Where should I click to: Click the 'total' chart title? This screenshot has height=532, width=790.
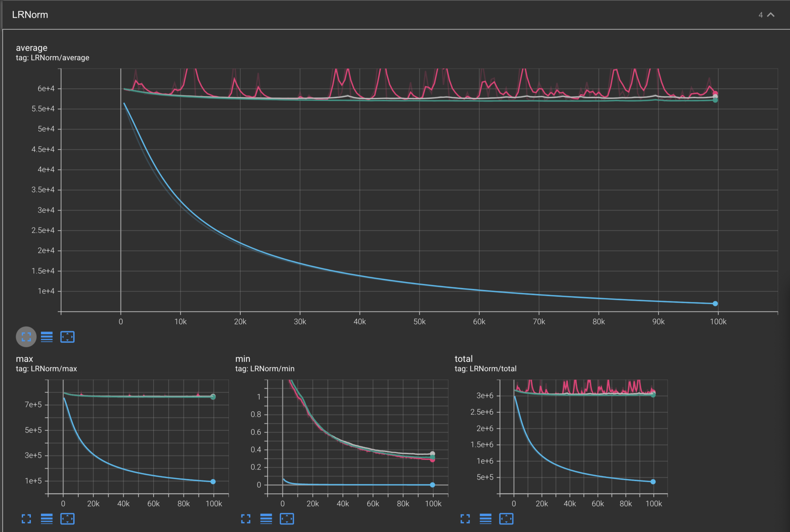[463, 359]
